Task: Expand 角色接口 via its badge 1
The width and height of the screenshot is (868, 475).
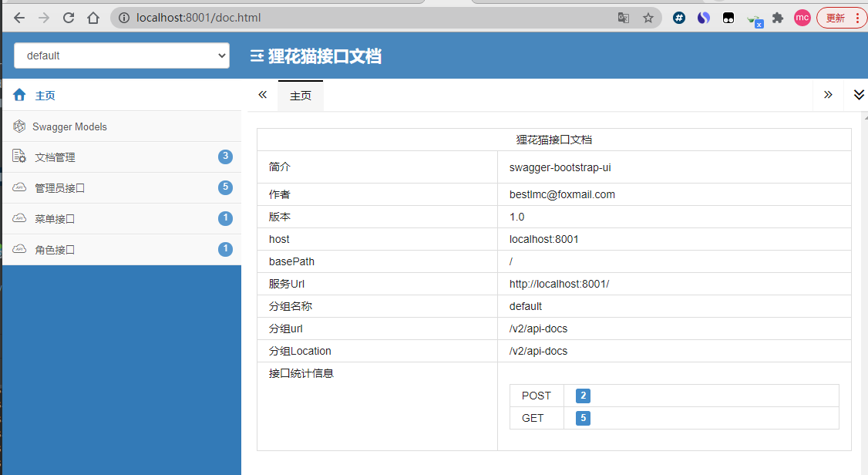Action: (x=225, y=249)
